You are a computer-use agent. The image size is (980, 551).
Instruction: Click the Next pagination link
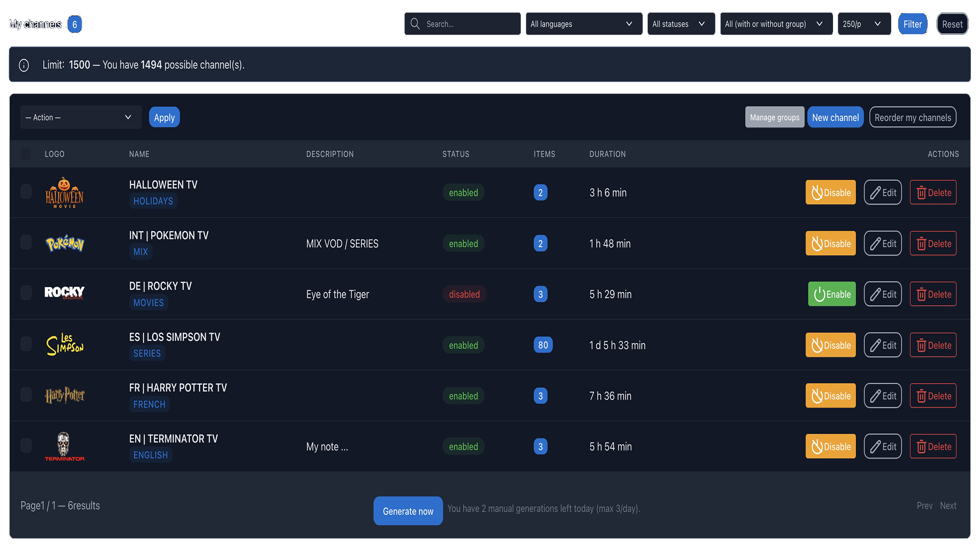(x=948, y=506)
